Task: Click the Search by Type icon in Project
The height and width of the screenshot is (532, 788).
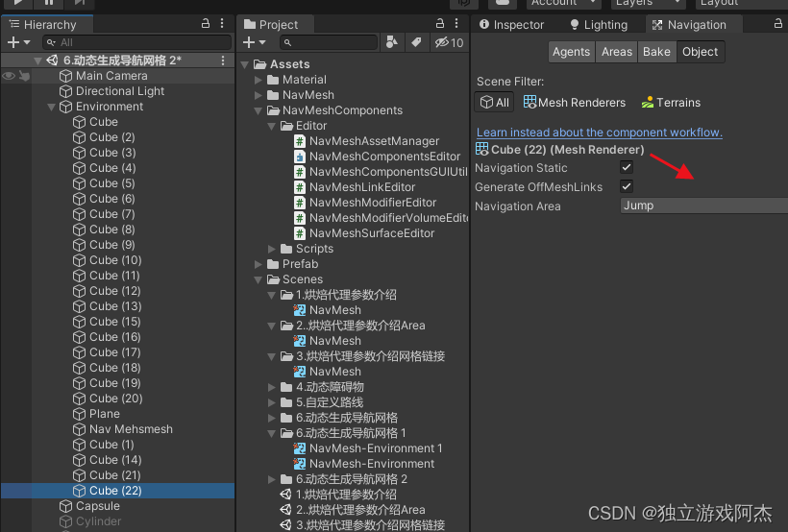Action: tap(391, 42)
